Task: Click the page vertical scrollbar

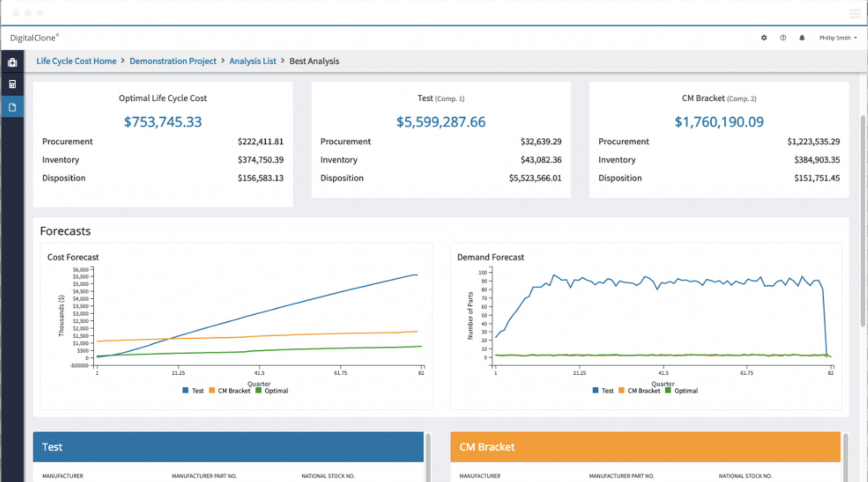Action: click(x=863, y=221)
